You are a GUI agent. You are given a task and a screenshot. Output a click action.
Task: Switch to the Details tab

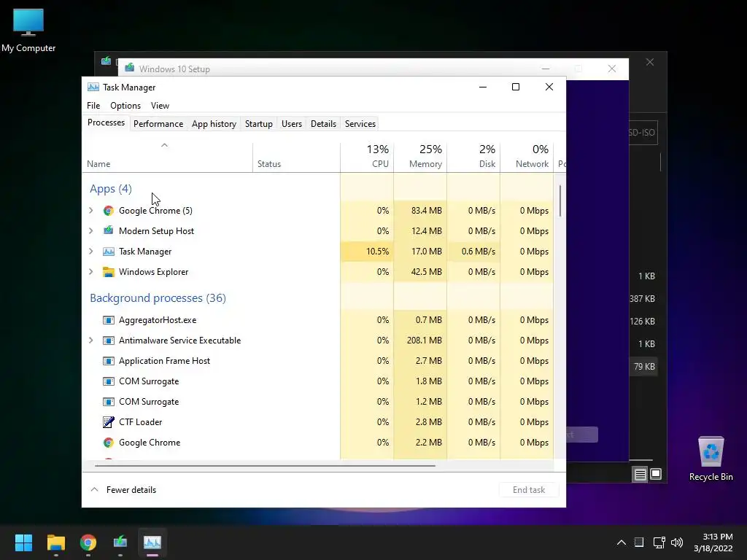323,124
